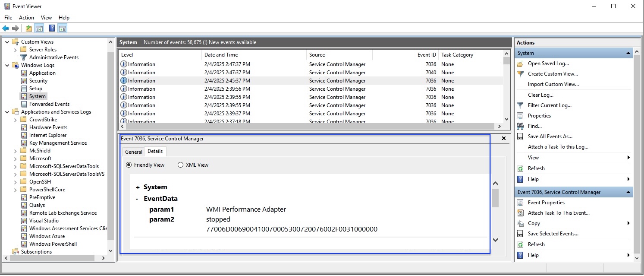Click event details scroll down arrow
644x276 pixels.
[x=496, y=240]
